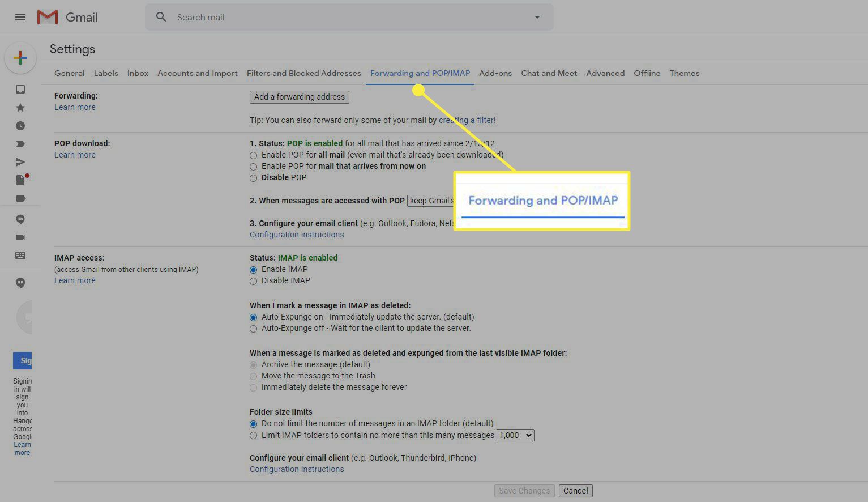Select Disable POP radio button
Viewport: 868px width, 502px height.
[x=254, y=178]
